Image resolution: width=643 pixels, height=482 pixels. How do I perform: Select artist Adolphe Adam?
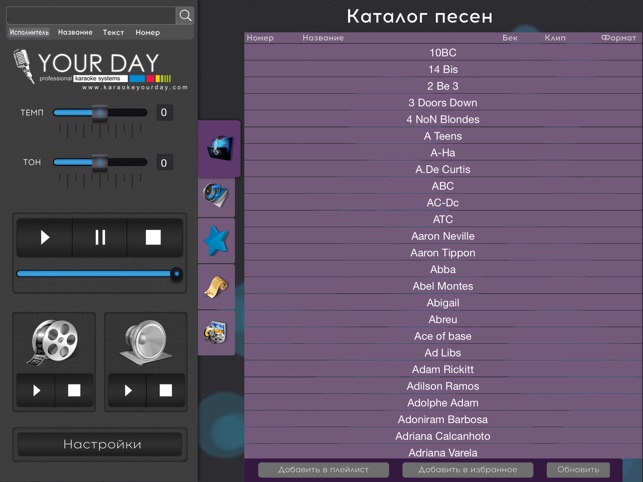pyautogui.click(x=443, y=403)
